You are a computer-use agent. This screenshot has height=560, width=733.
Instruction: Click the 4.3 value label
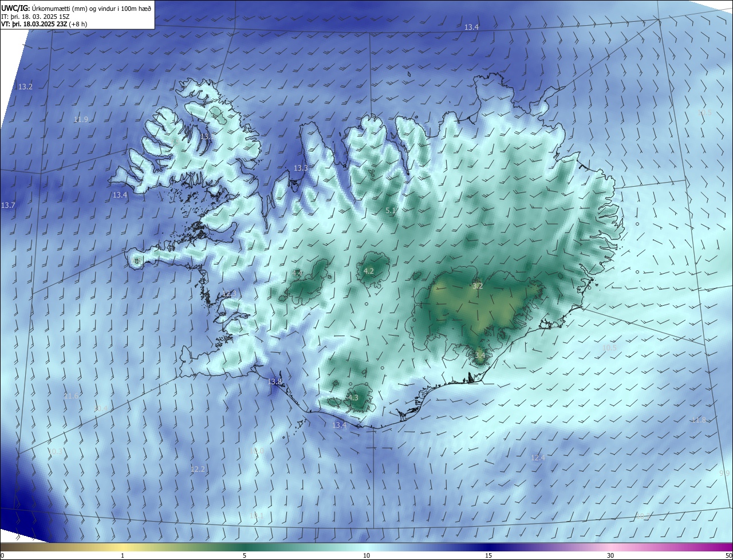pos(353,397)
